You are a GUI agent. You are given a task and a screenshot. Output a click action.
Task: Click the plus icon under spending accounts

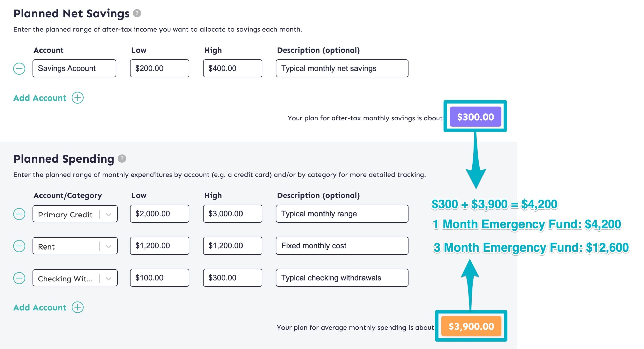78,307
